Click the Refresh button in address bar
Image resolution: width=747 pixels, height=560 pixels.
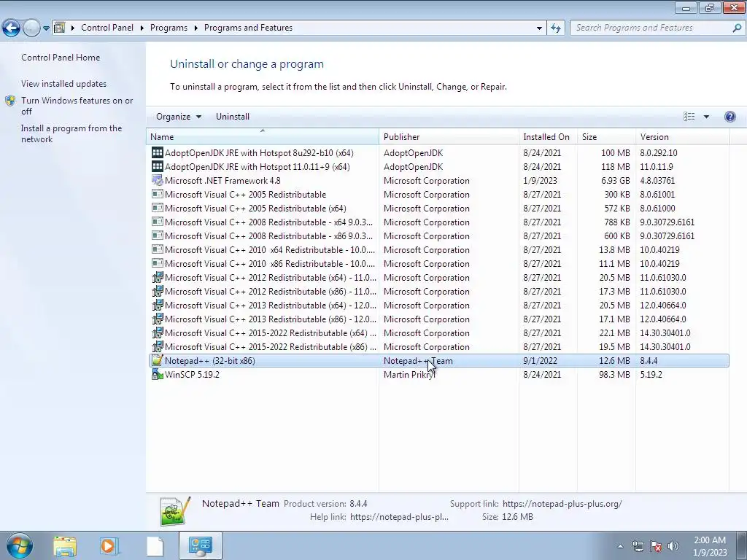(555, 28)
